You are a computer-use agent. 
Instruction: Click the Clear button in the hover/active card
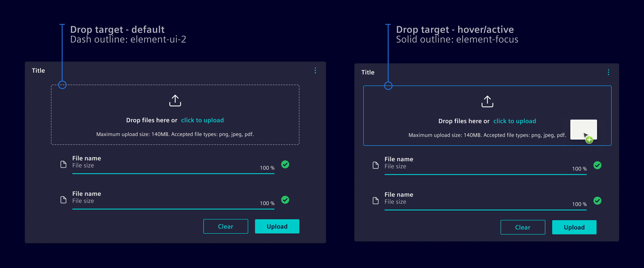pyautogui.click(x=523, y=227)
